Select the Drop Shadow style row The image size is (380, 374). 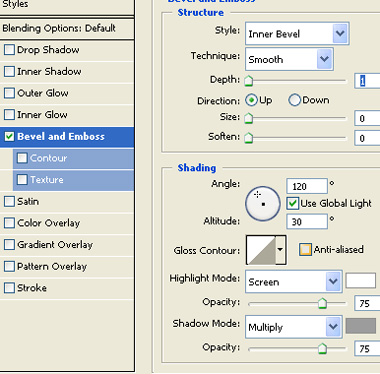(67, 50)
